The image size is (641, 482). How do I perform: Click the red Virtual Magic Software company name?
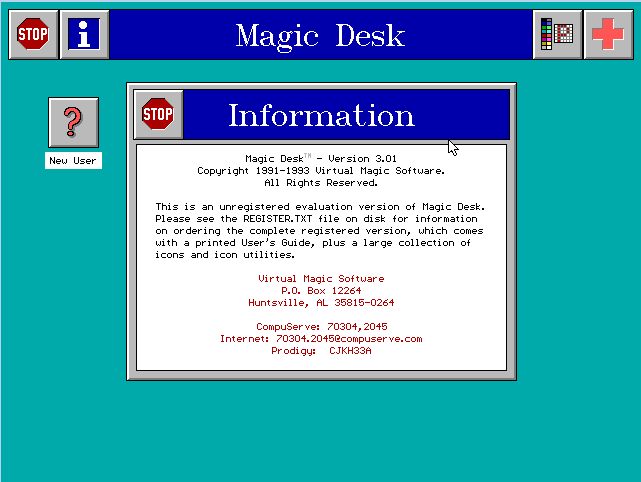coord(321,278)
